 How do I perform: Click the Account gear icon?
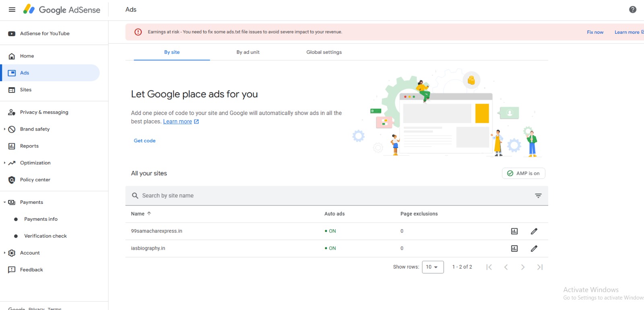[x=12, y=253]
